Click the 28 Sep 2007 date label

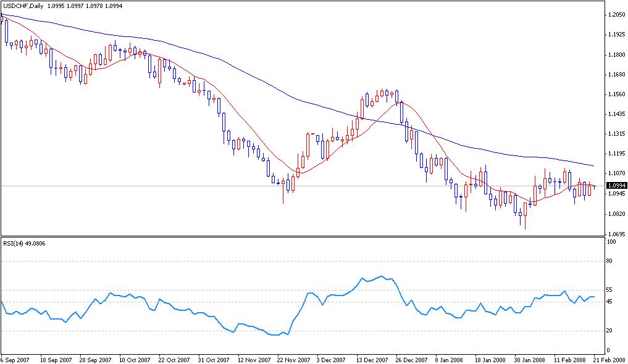(96, 360)
